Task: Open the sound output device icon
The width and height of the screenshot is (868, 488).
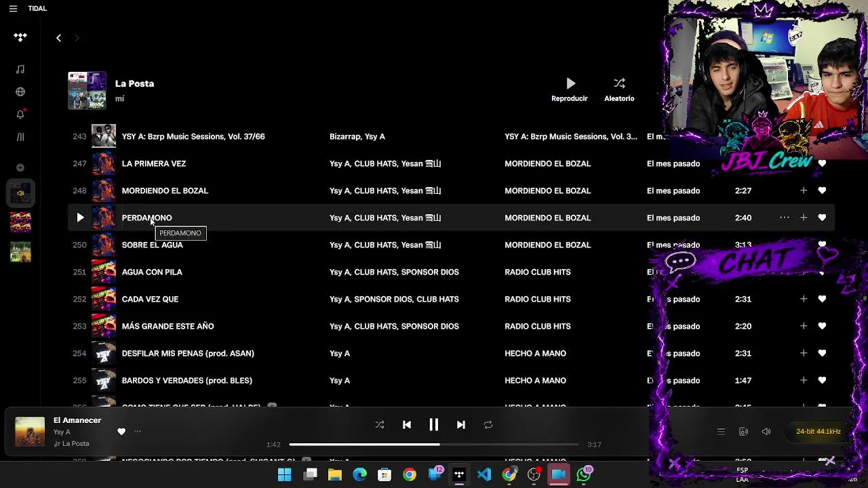Action: click(x=743, y=432)
